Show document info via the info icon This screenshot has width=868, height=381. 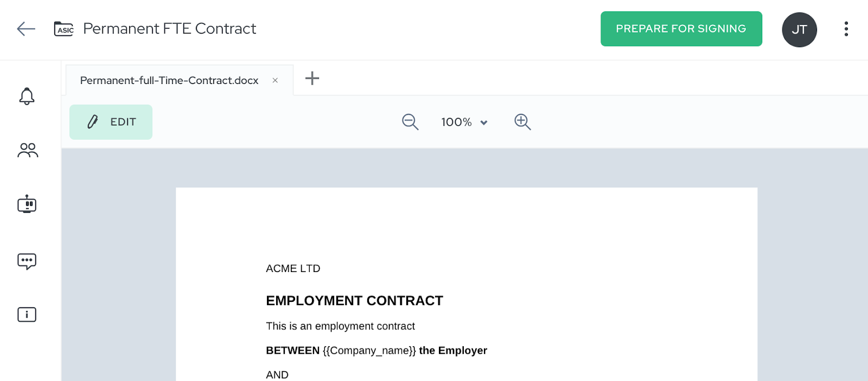point(27,314)
